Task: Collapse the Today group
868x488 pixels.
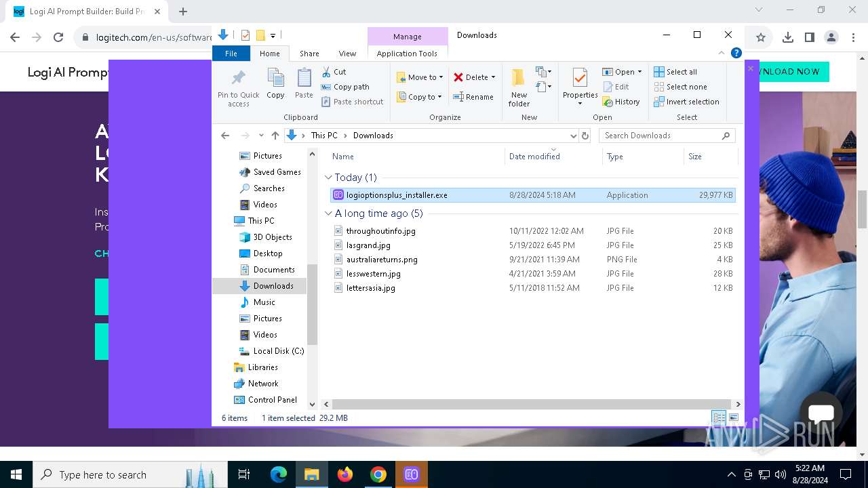Action: (329, 178)
